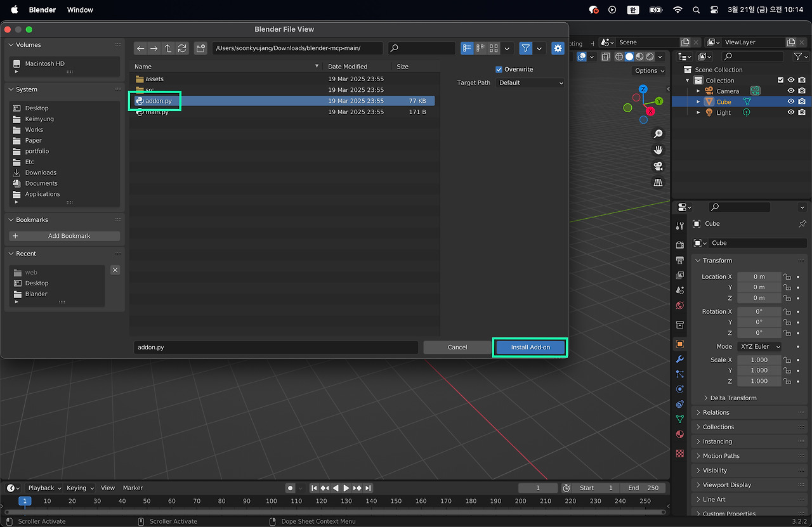
Task: Click the directory path field
Action: 298,48
